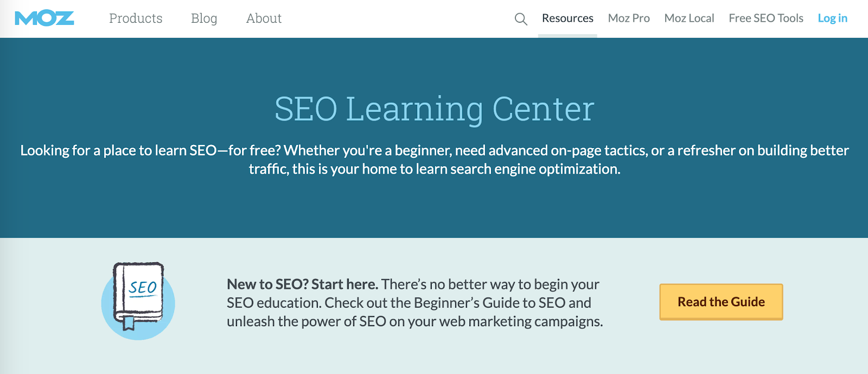Open Free SEO Tools
Image resolution: width=868 pixels, height=374 pixels.
[766, 18]
